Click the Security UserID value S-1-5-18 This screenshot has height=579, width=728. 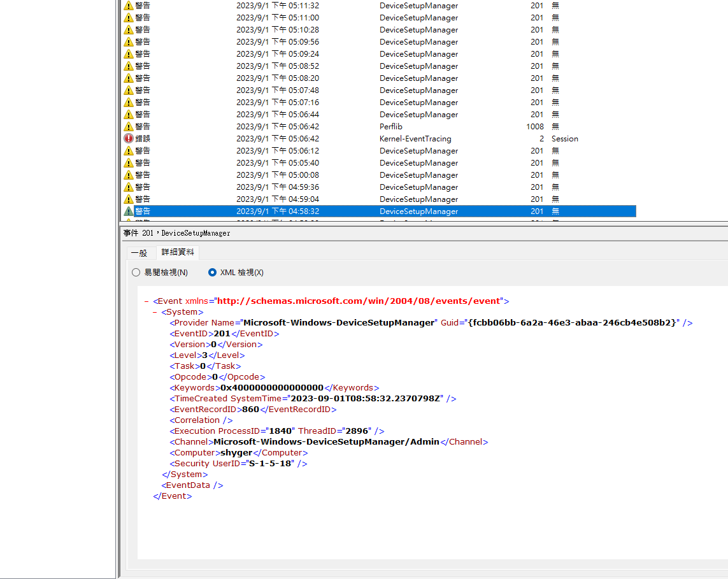coord(270,463)
